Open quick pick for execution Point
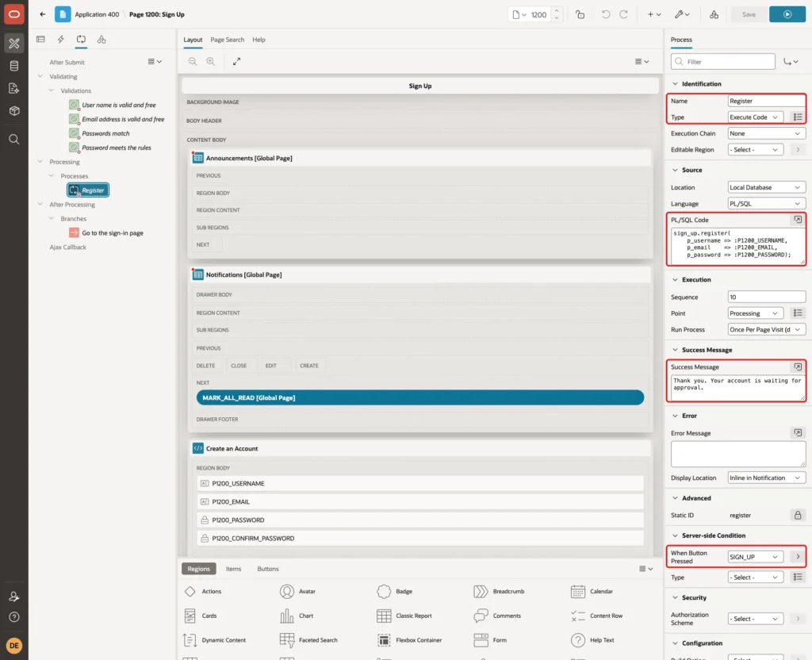Viewport: 812px width, 660px height. 798,313
